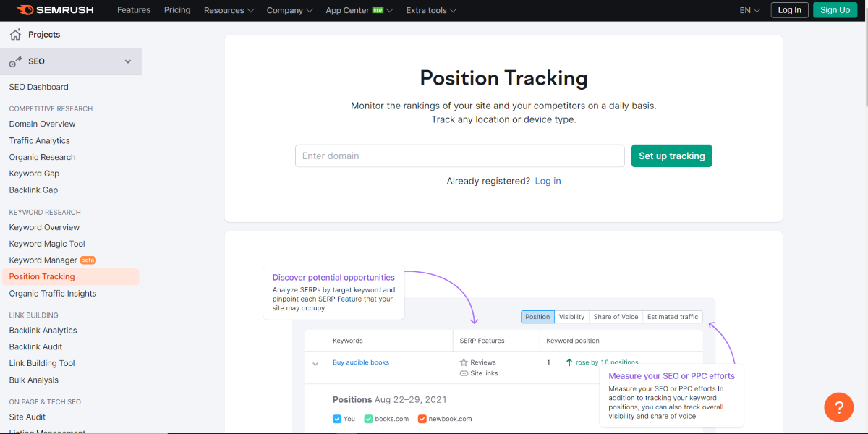
Task: Click the Projects sidebar label
Action: [44, 35]
